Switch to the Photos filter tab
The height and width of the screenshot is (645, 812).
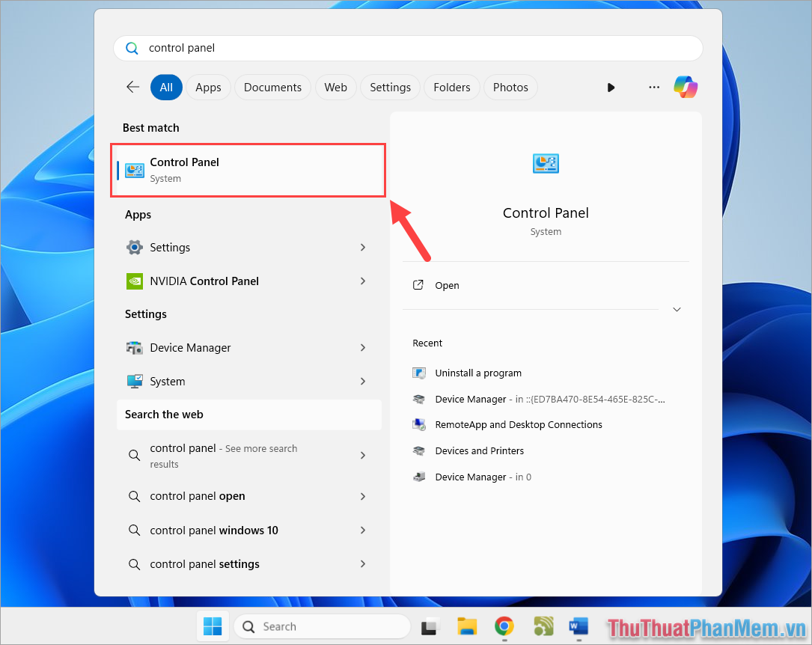(x=510, y=88)
